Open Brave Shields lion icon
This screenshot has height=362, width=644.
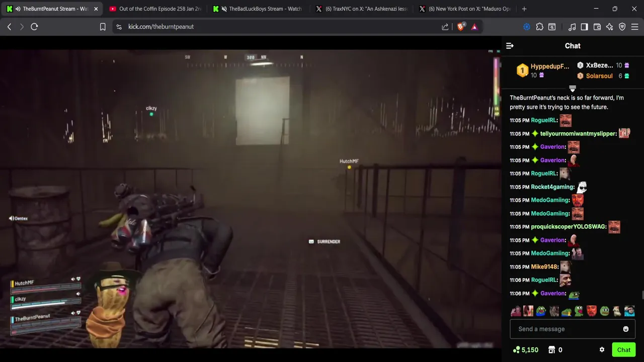[x=461, y=27]
